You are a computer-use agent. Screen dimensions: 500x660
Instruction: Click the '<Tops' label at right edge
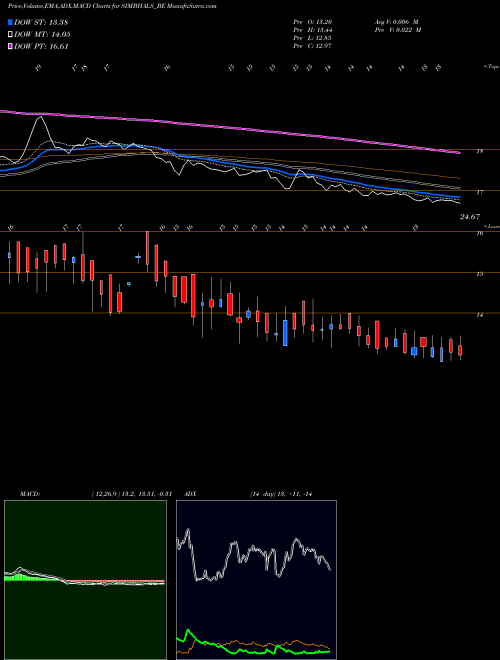492,67
